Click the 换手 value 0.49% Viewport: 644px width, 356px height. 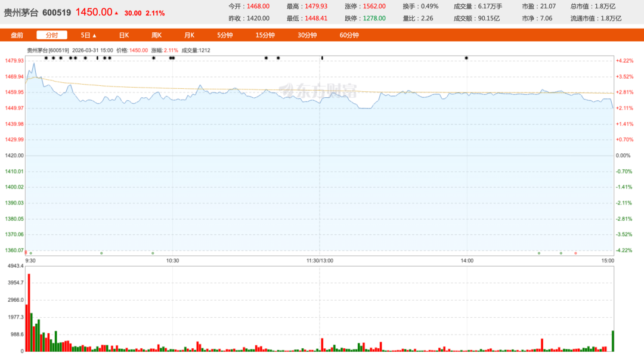pos(429,6)
